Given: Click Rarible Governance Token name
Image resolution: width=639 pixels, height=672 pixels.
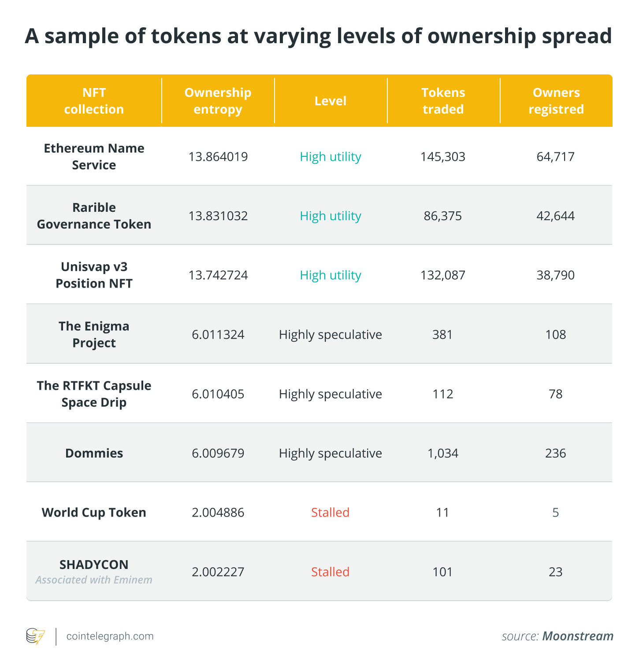Looking at the screenshot, I should [x=94, y=216].
